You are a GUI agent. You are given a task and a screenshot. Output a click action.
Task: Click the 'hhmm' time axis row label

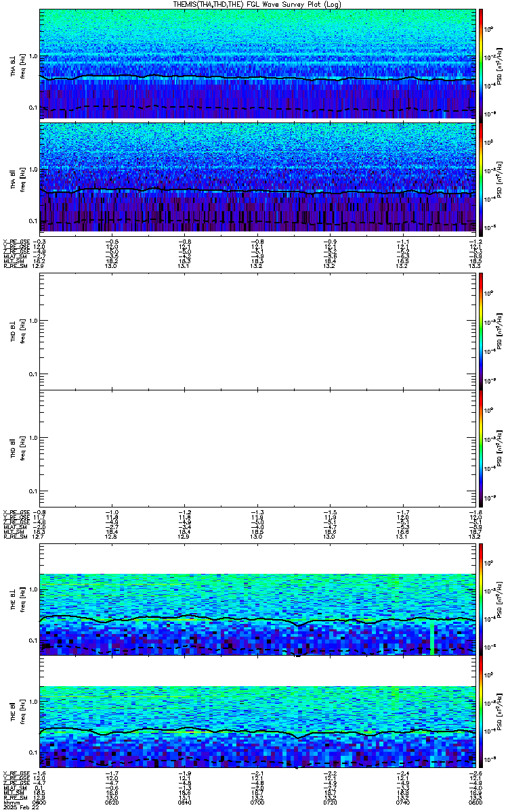10,803
